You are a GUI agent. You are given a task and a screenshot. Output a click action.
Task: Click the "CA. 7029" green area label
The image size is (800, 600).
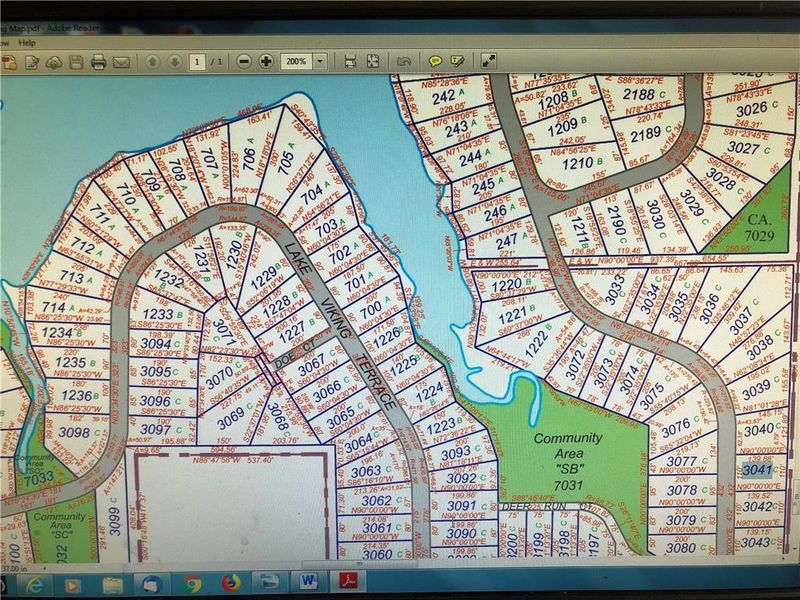(x=759, y=228)
